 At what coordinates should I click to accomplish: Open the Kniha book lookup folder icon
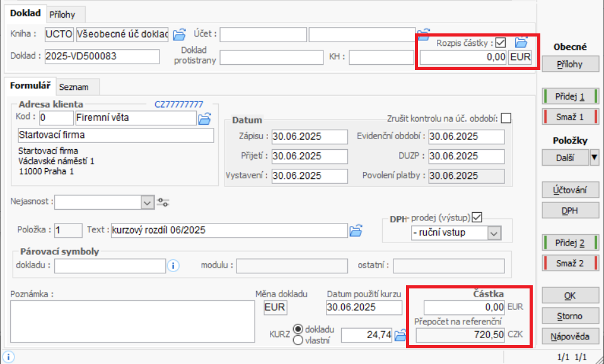tap(180, 33)
